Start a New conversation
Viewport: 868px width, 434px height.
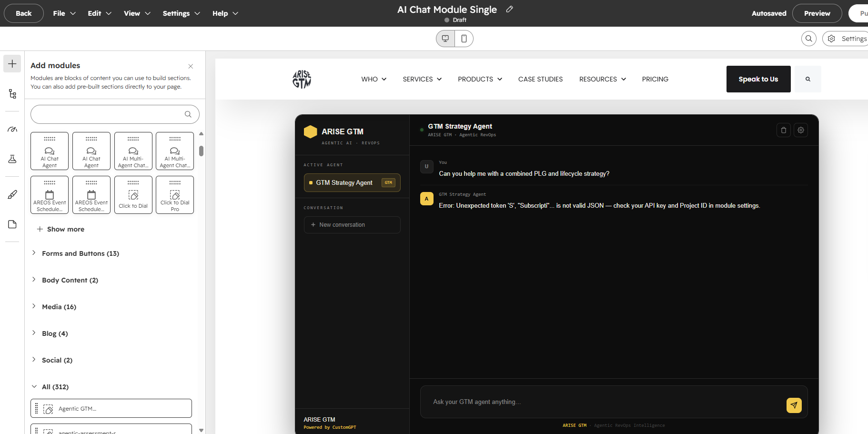352,225
